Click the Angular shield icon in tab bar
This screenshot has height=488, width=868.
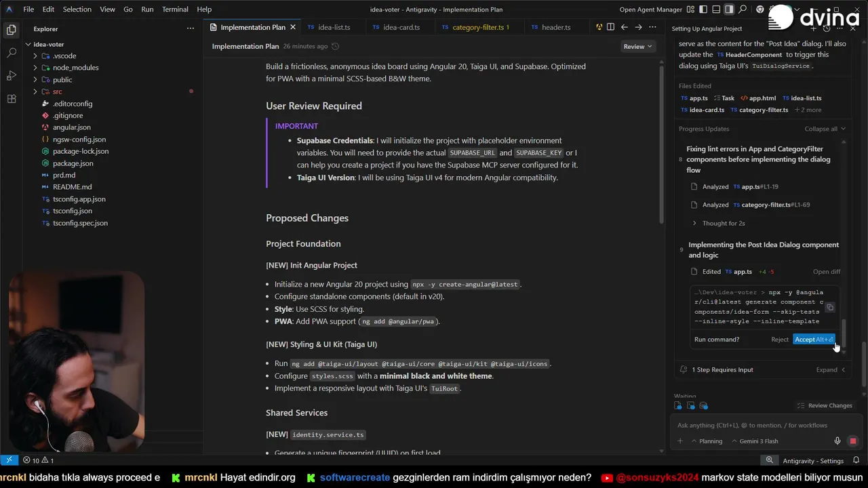[599, 27]
